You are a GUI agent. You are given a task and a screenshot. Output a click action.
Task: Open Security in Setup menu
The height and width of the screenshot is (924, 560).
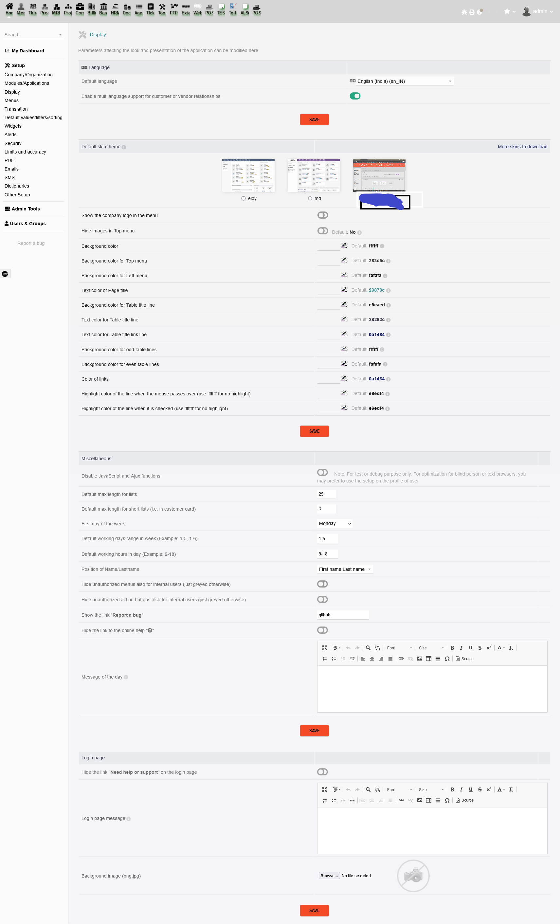click(x=13, y=143)
